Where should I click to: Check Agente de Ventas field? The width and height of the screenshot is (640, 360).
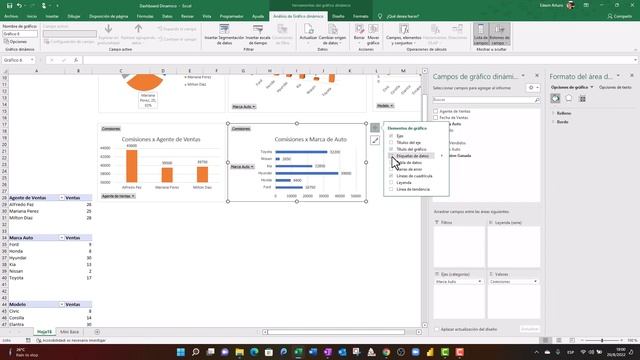pos(436,111)
